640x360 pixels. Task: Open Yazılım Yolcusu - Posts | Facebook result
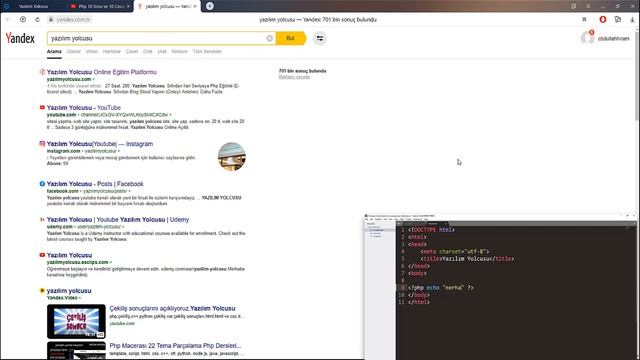[95, 184]
